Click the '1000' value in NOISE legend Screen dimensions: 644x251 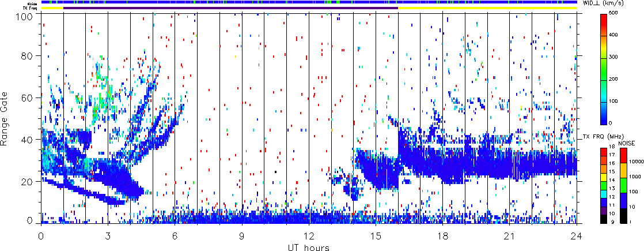tap(635, 177)
